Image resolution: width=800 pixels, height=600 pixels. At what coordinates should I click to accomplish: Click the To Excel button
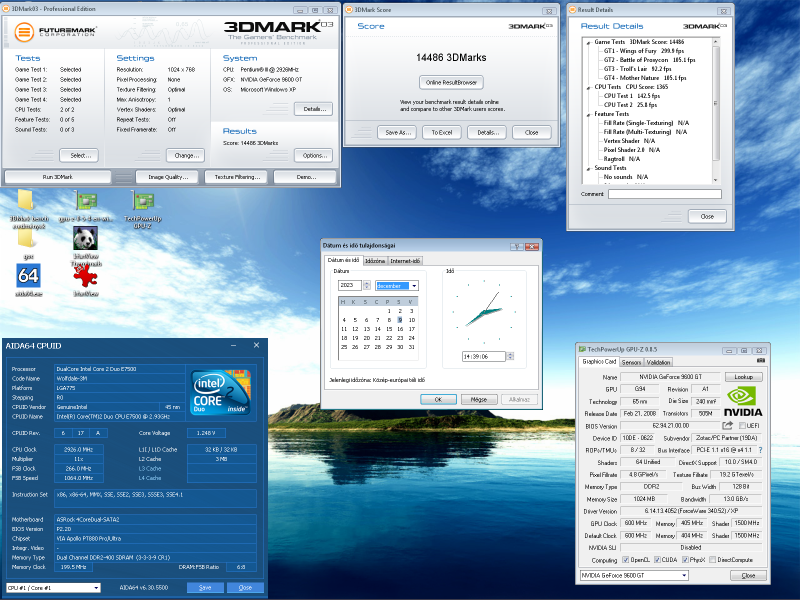[x=442, y=132]
